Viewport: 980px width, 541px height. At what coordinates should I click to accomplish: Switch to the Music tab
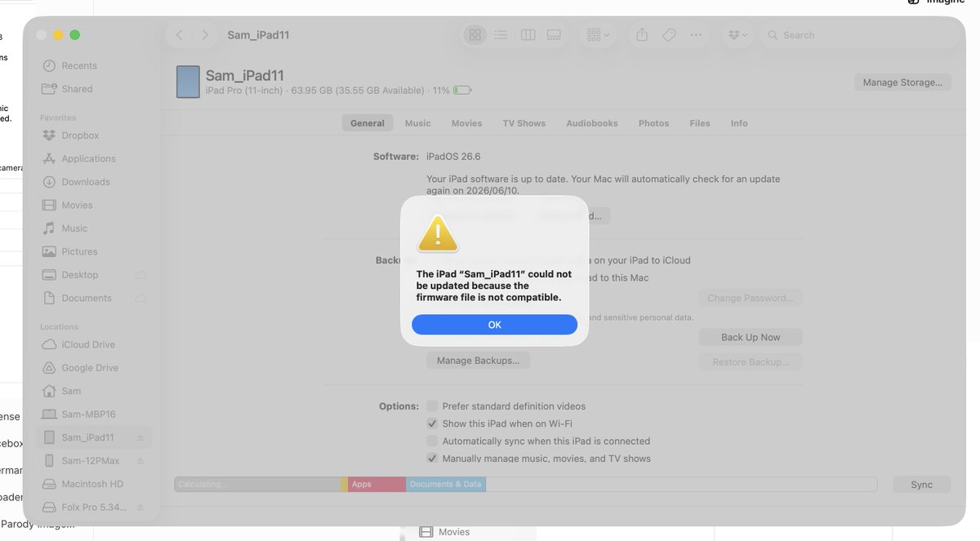tap(417, 123)
